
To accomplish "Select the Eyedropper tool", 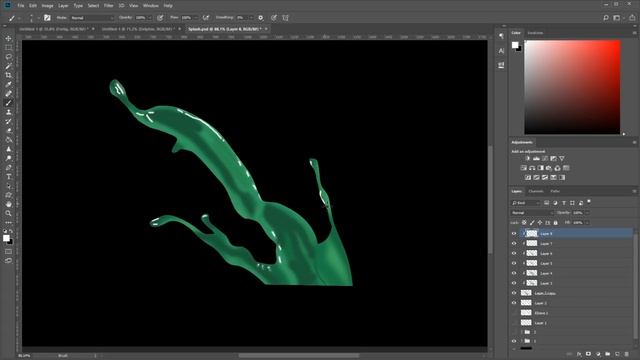I will [x=8, y=84].
